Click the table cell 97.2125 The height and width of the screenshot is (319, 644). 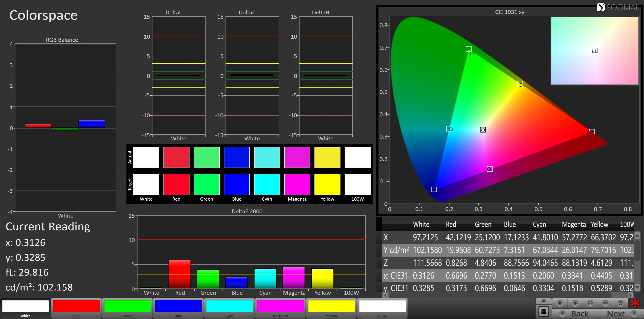tap(425, 237)
